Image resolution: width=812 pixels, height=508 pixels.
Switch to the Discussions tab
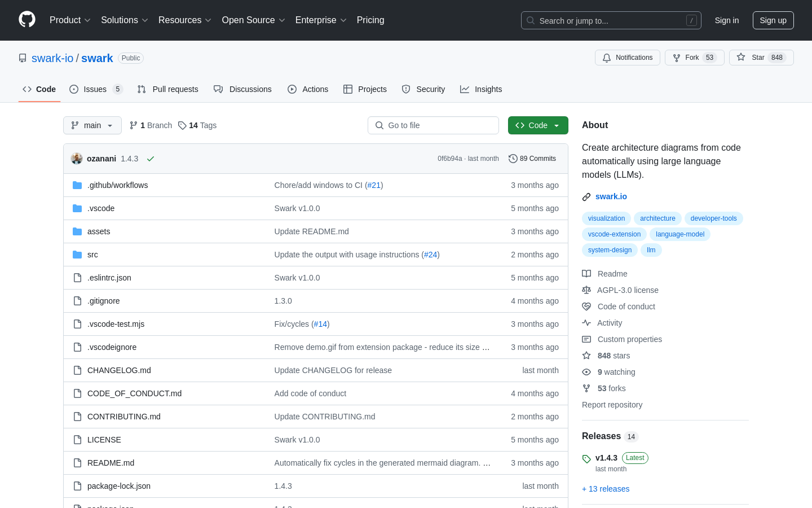point(242,89)
